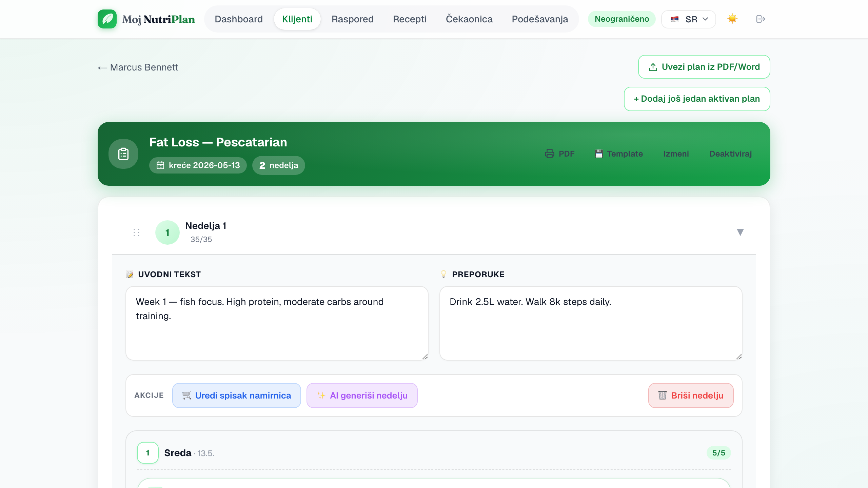
Task: Click Izmeni to edit plan
Action: 676,154
